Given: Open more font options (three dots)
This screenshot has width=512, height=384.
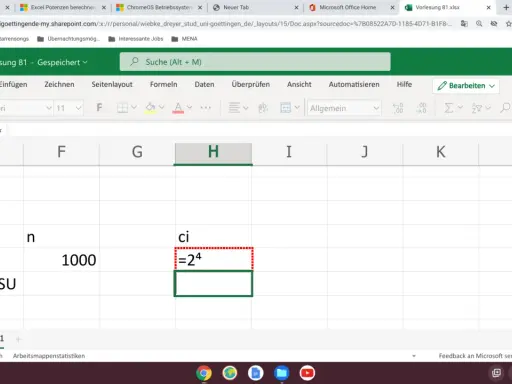Looking at the screenshot, I should (x=206, y=108).
